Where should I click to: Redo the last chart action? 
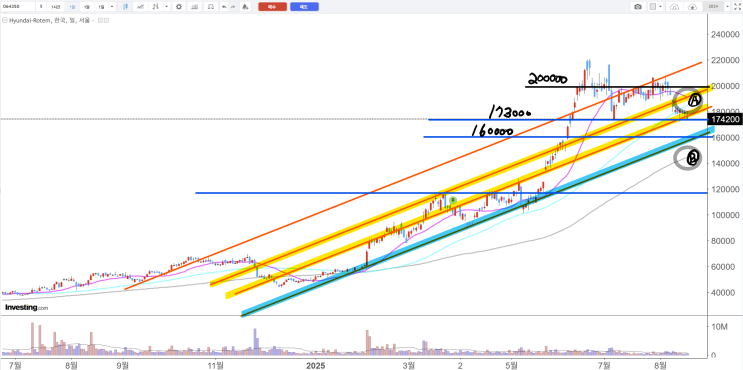pyautogui.click(x=233, y=7)
